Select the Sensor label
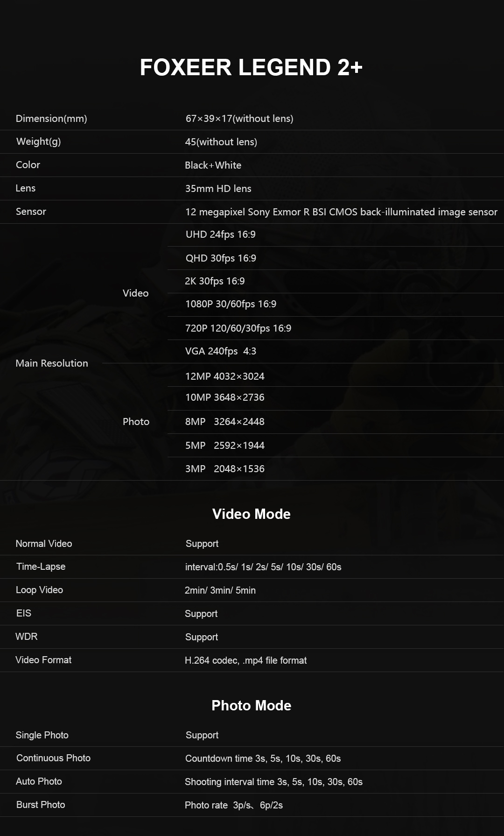The image size is (504, 836). (31, 212)
